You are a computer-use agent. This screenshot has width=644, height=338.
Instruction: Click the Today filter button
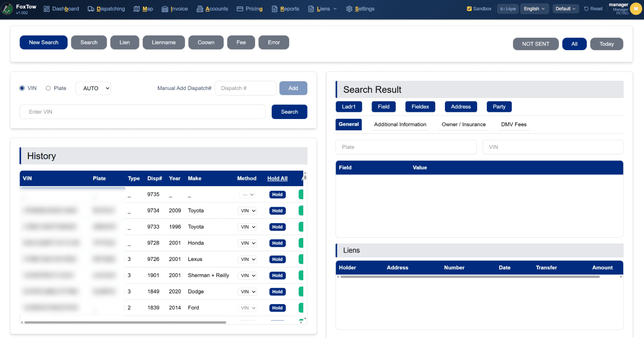tap(607, 44)
